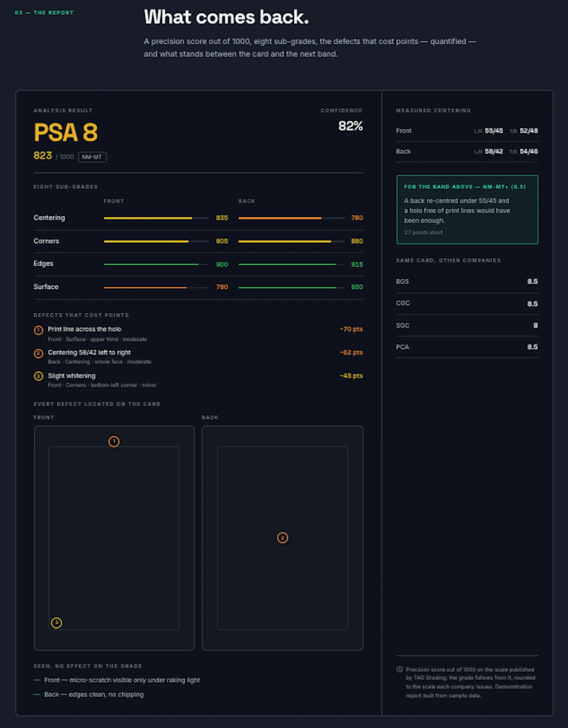
Task: Click the Front measured centering row
Action: point(467,131)
